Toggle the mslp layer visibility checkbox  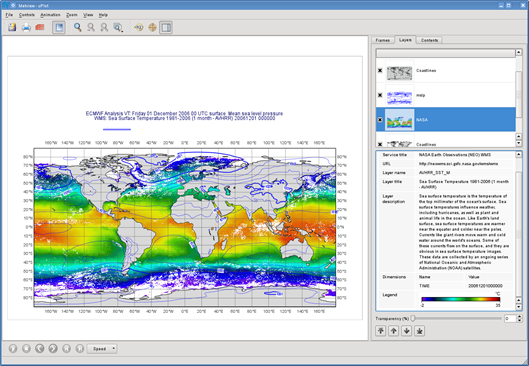[380, 95]
